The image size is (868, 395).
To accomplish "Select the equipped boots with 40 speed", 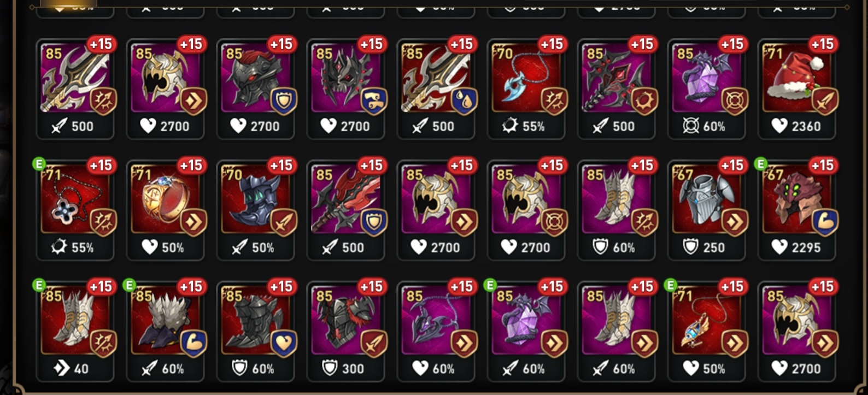I will click(x=75, y=331).
